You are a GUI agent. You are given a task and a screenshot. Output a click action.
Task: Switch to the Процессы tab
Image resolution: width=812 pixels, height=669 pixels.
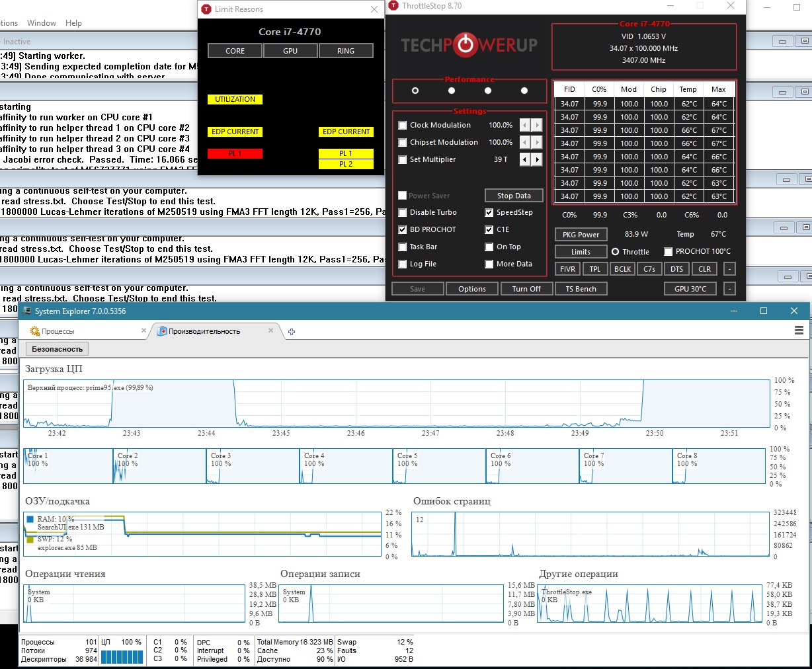point(86,331)
